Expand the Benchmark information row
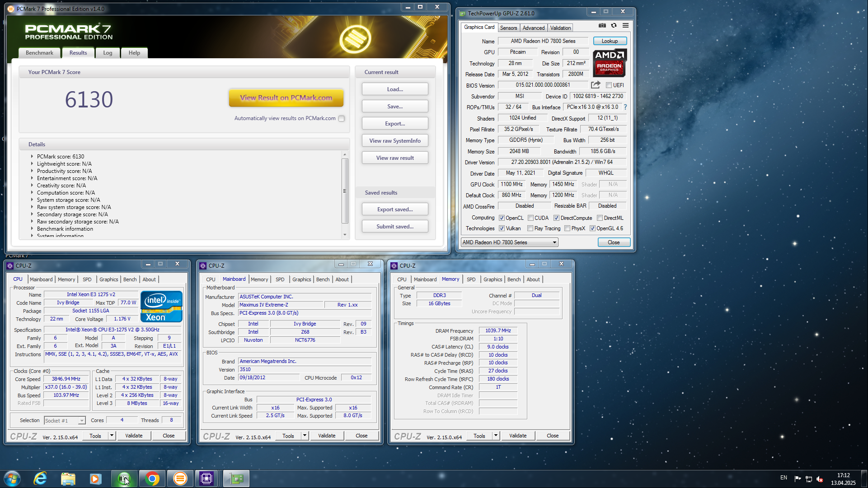This screenshot has height=488, width=868. coord(32,229)
